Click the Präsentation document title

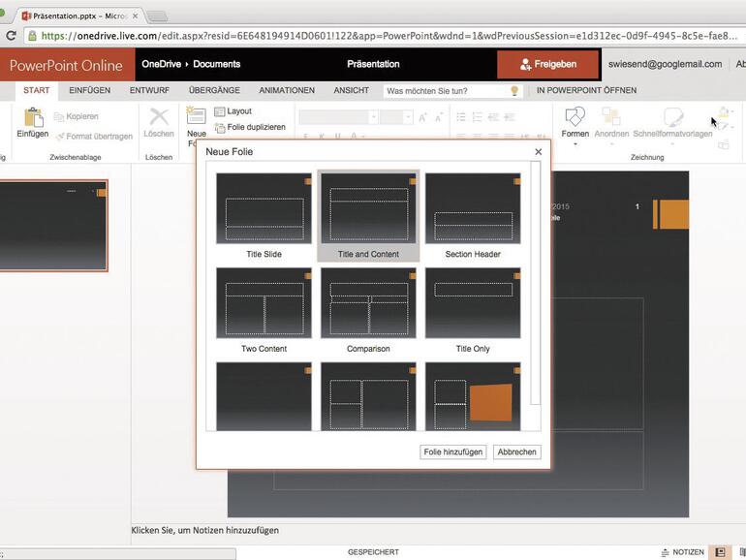coord(373,64)
